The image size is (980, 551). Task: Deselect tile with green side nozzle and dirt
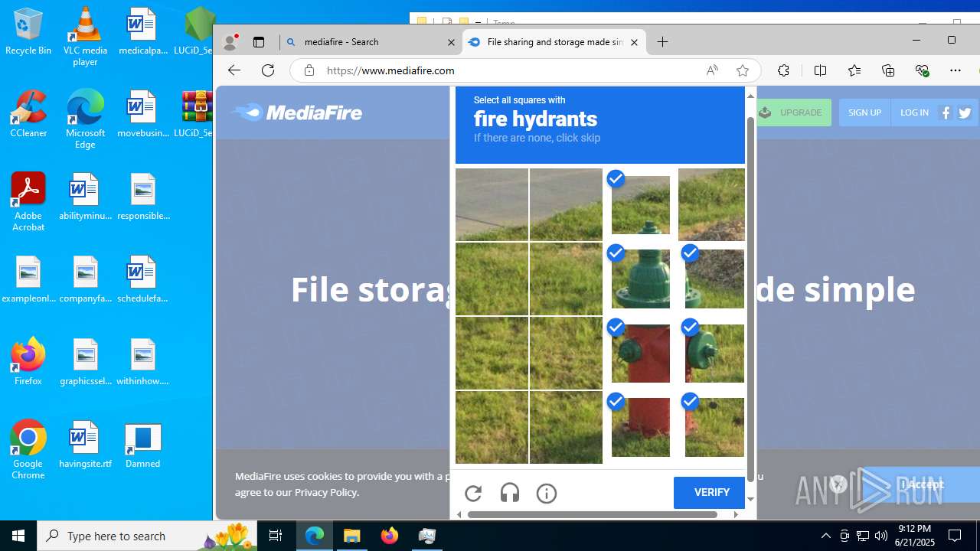(x=714, y=279)
